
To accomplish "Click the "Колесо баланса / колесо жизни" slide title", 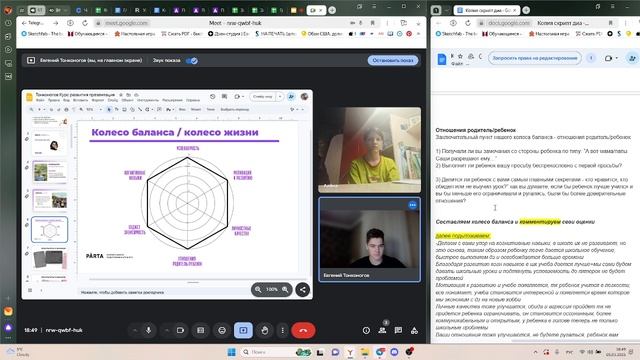I will (175, 132).
